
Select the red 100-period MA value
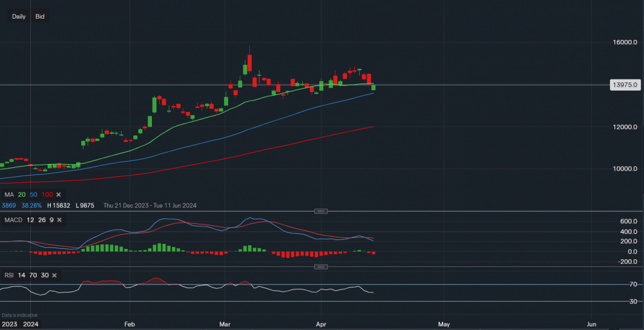47,194
